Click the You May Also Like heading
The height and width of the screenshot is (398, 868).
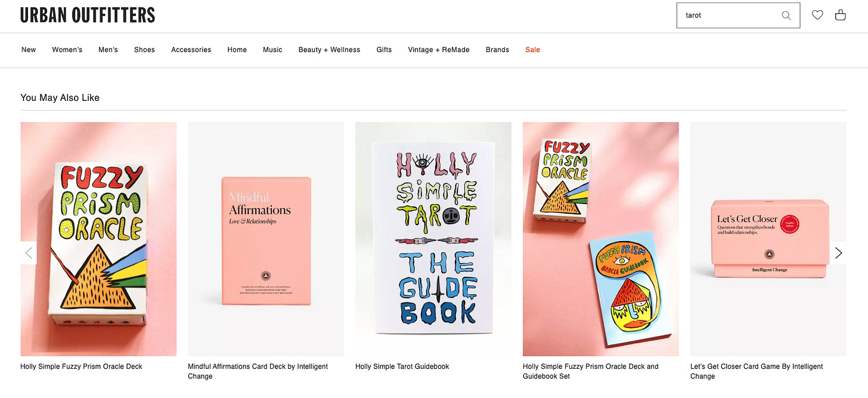(x=60, y=98)
